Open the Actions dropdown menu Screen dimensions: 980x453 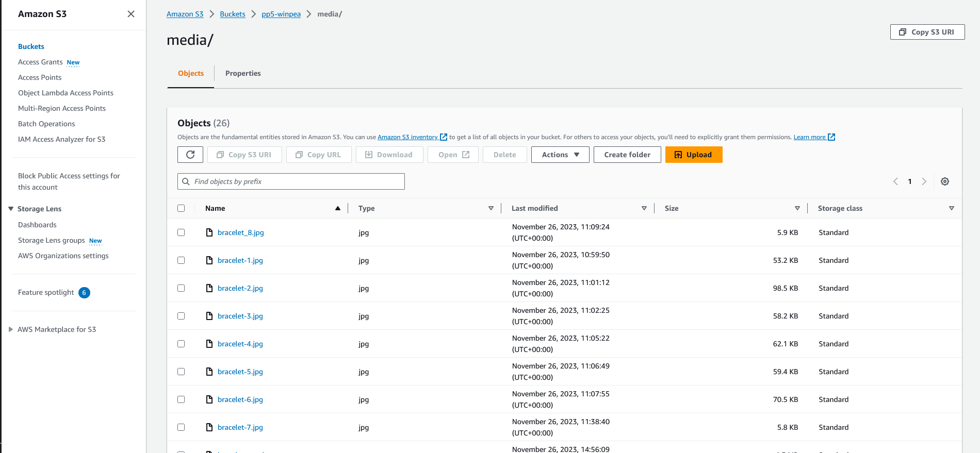(x=560, y=155)
